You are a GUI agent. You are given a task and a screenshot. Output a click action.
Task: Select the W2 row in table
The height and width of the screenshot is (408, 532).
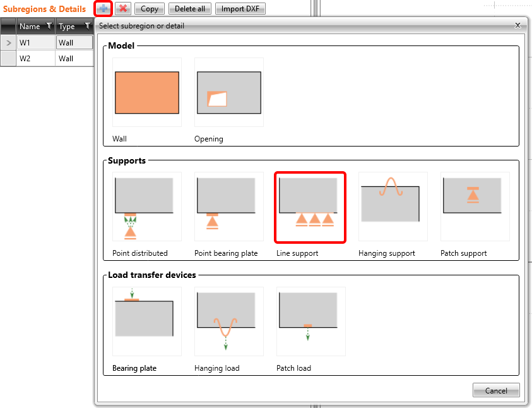(x=38, y=59)
